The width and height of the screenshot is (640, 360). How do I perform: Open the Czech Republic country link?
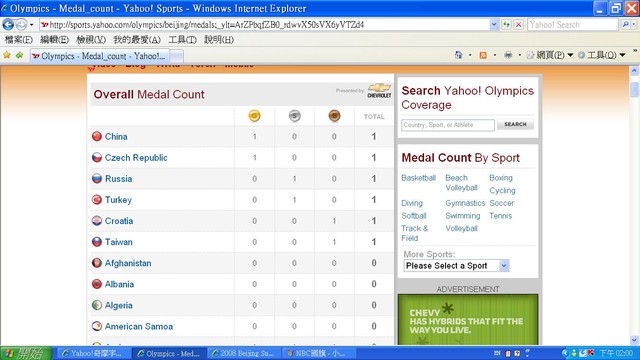point(136,158)
